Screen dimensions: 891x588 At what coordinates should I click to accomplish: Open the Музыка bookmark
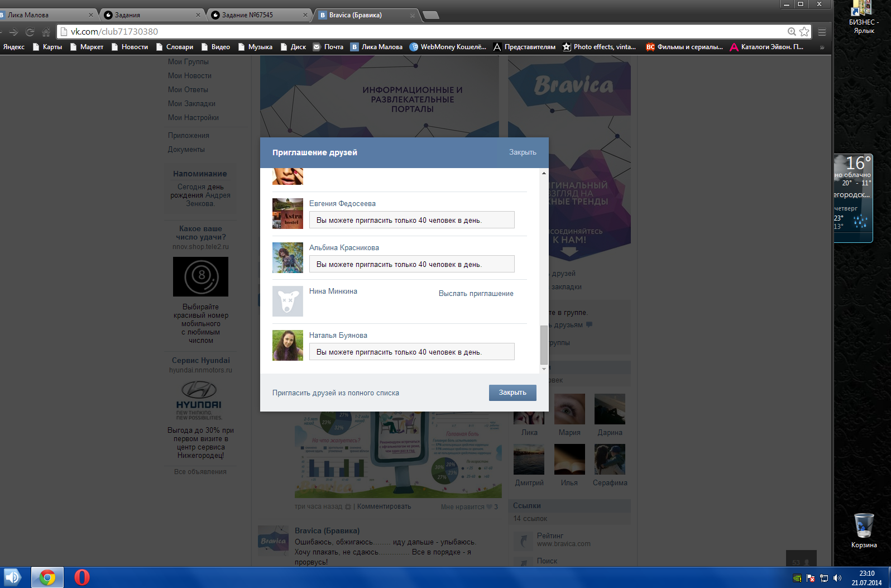click(255, 47)
